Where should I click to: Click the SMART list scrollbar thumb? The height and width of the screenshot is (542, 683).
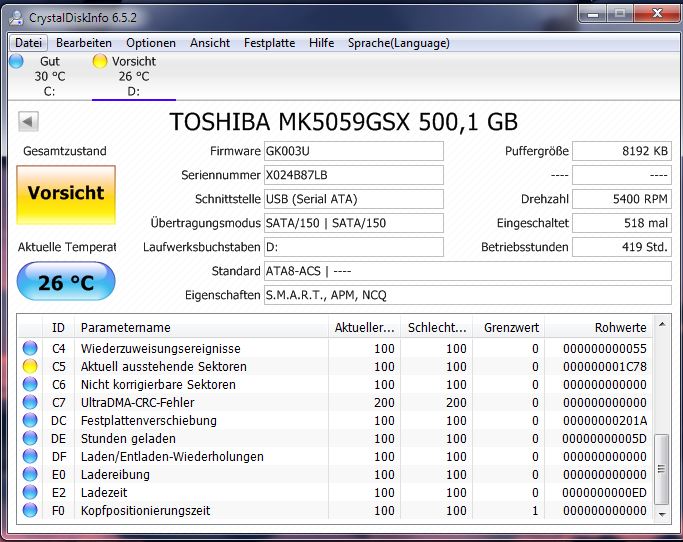click(662, 469)
